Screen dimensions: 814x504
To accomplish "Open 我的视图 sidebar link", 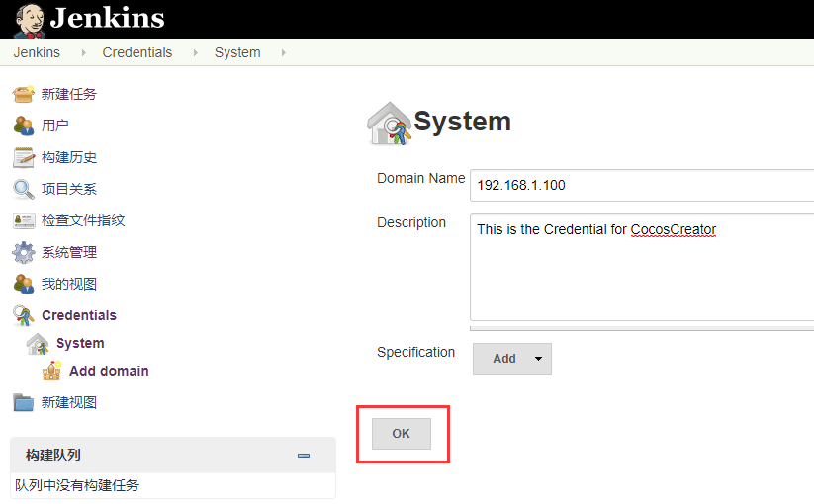I will (69, 284).
